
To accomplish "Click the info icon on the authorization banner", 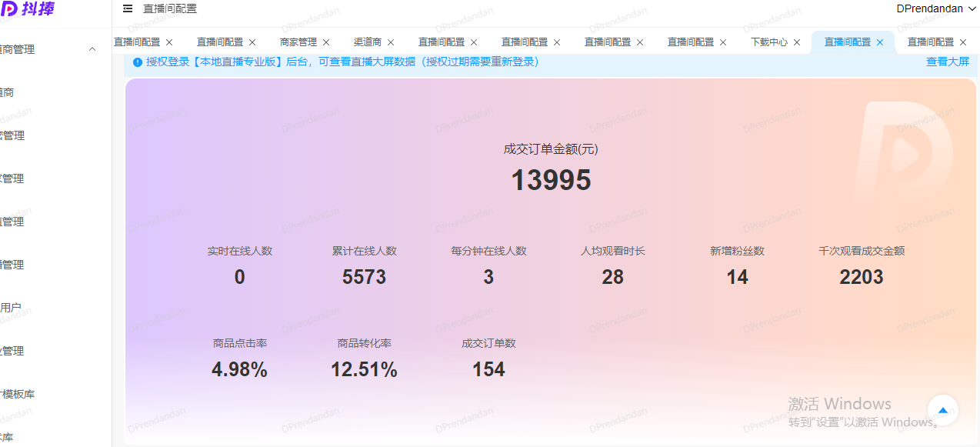I will (138, 62).
